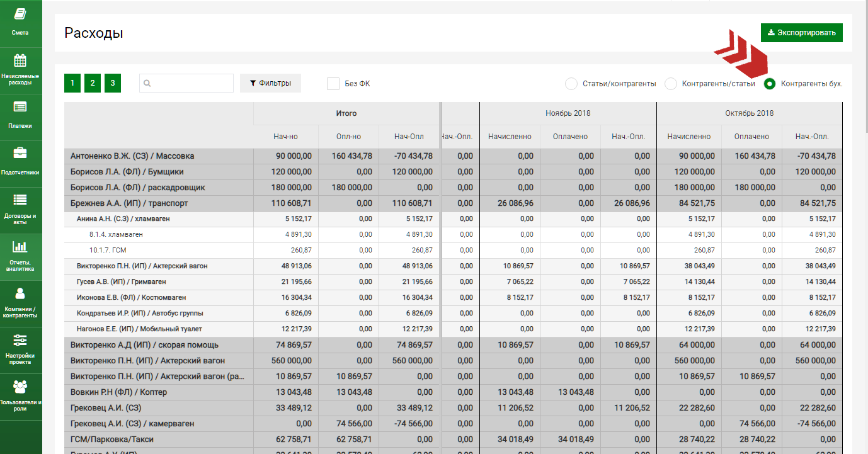Select Контрагенты бух. radio button
Image resolution: width=868 pixels, height=454 pixels.
pyautogui.click(x=770, y=84)
